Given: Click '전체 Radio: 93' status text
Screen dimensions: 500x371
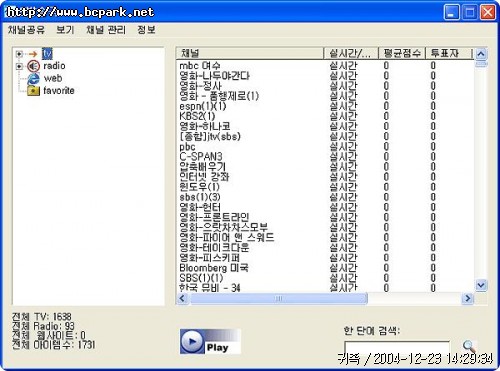Looking at the screenshot, I should [43, 326].
